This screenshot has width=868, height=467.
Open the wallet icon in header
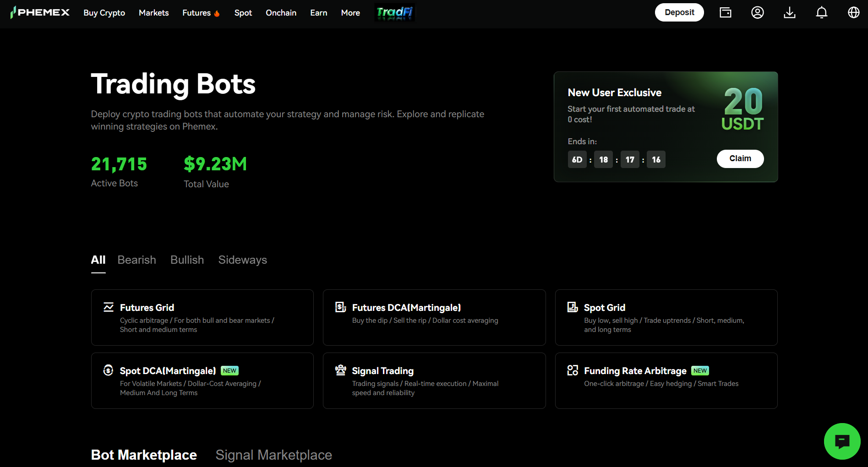tap(726, 12)
